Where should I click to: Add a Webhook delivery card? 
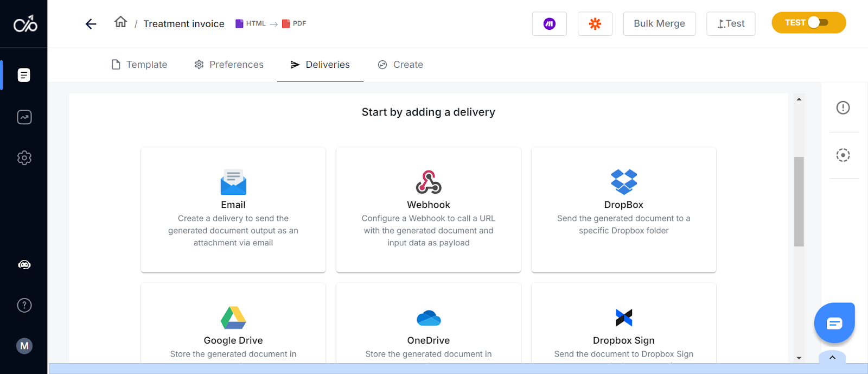[x=429, y=210]
